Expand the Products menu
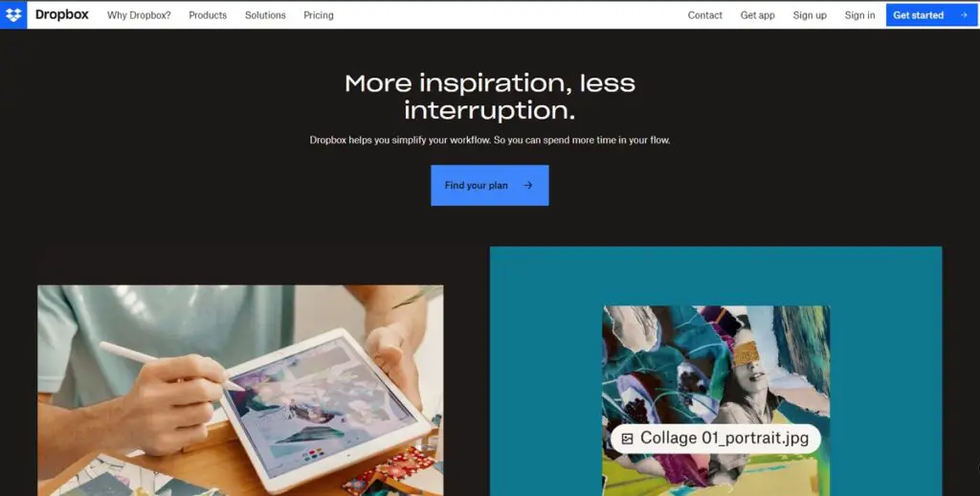This screenshot has height=496, width=980. [x=208, y=15]
